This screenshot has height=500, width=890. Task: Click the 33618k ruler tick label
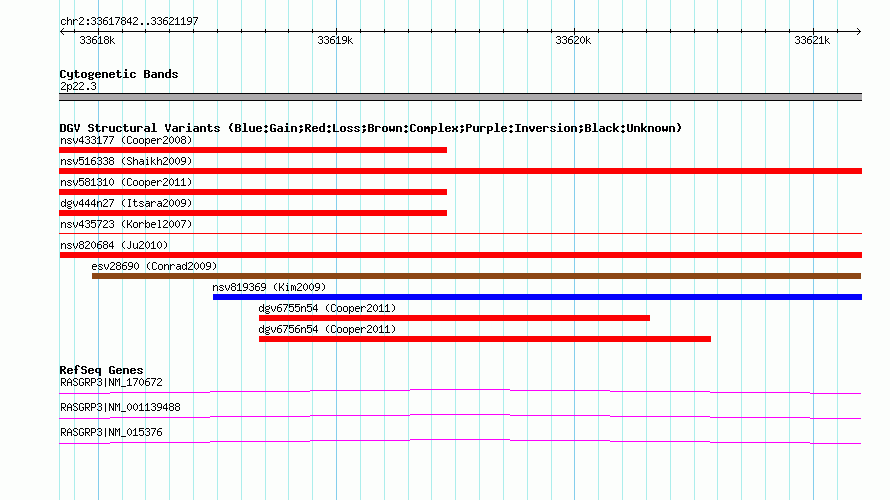97,40
